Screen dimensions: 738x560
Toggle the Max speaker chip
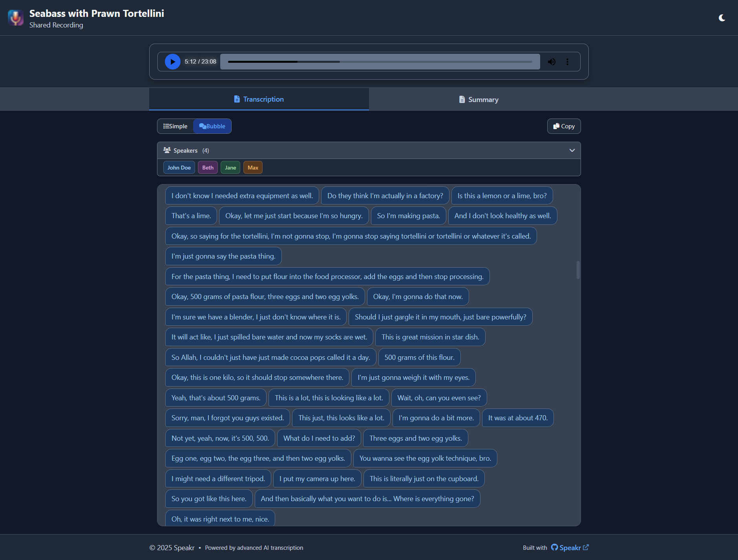(253, 167)
